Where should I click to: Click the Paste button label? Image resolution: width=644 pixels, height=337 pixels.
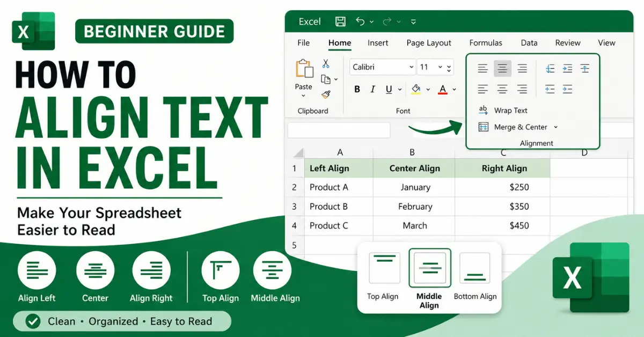(x=303, y=87)
